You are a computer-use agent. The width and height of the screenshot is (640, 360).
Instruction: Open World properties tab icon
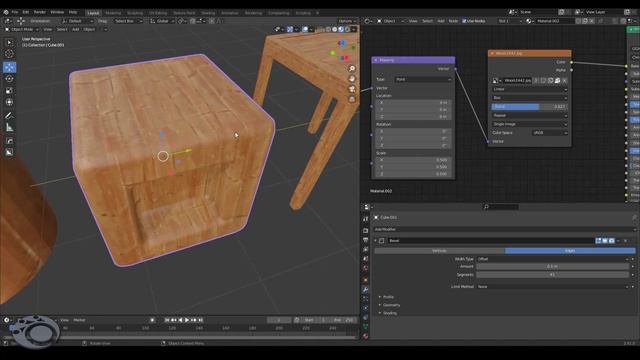(x=366, y=268)
